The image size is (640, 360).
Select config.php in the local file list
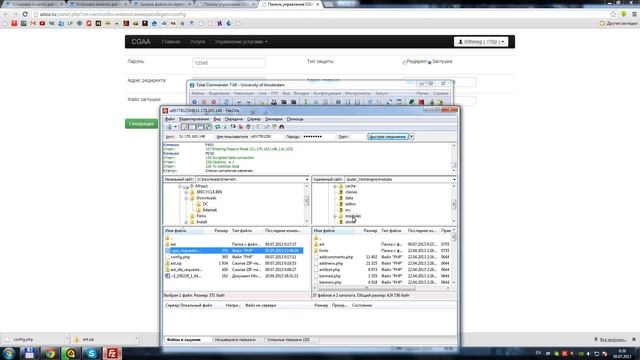point(180,257)
